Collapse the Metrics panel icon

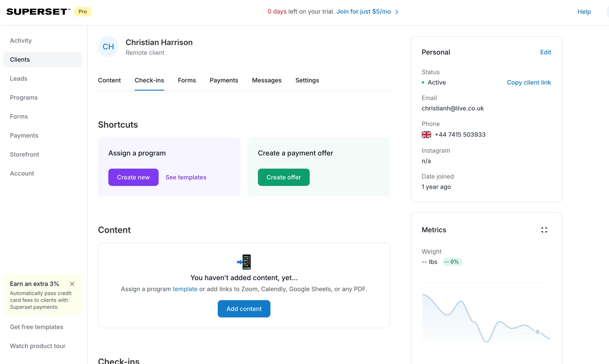544,230
